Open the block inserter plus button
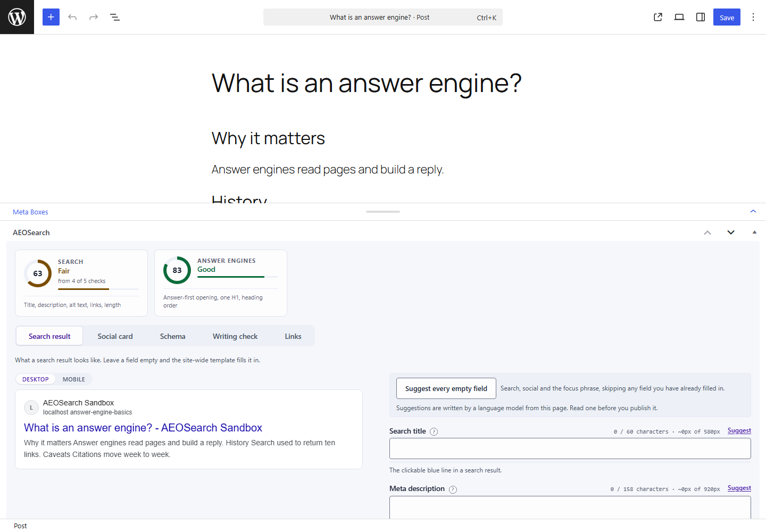The height and width of the screenshot is (532, 766). click(51, 17)
